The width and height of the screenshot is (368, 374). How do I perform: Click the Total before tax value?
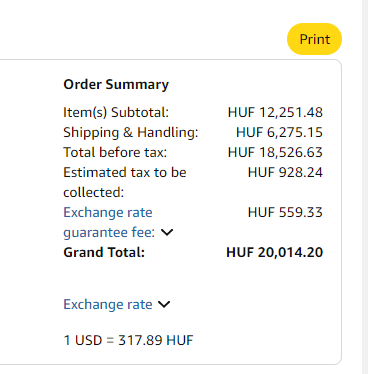275,152
